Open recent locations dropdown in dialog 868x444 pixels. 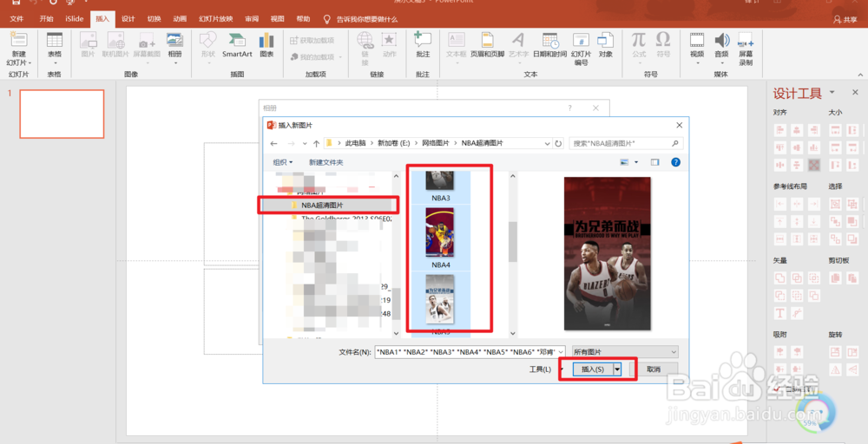305,143
